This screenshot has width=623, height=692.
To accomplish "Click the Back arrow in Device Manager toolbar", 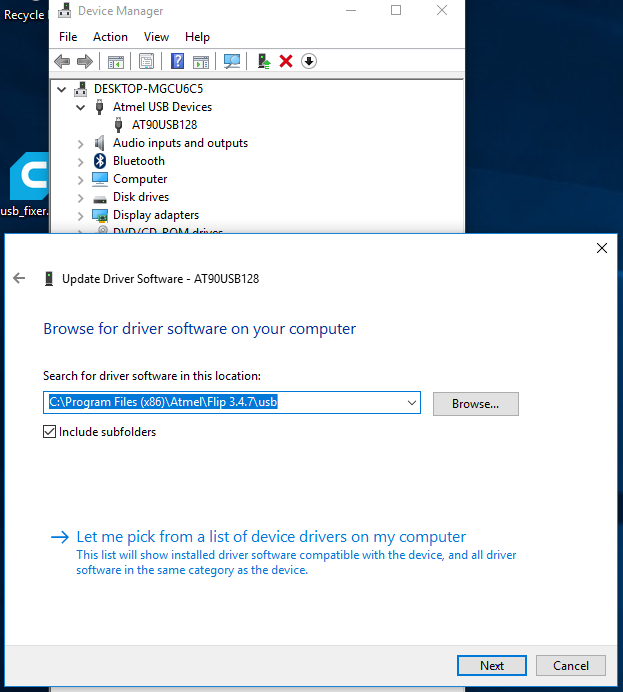I will (x=62, y=61).
